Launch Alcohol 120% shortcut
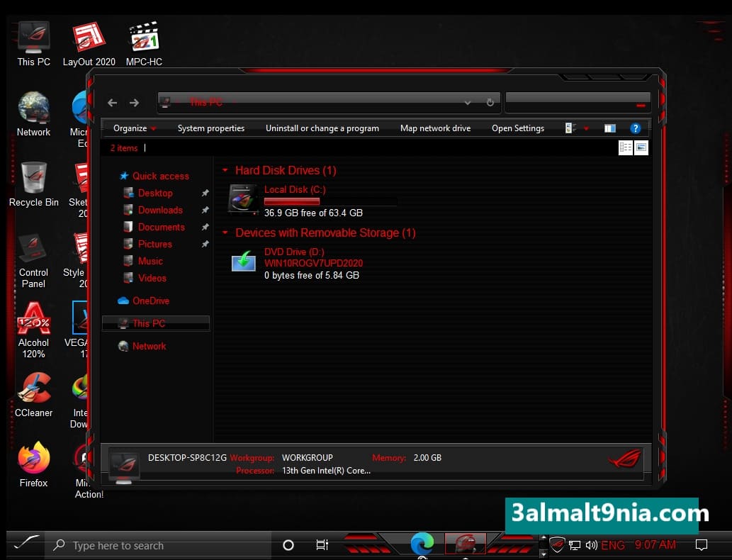The width and height of the screenshot is (732, 560). (33, 330)
